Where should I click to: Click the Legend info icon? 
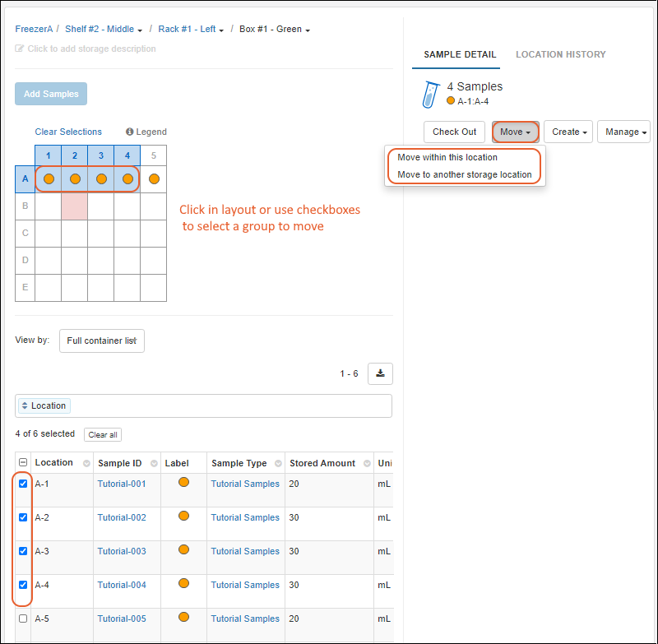pos(130,132)
